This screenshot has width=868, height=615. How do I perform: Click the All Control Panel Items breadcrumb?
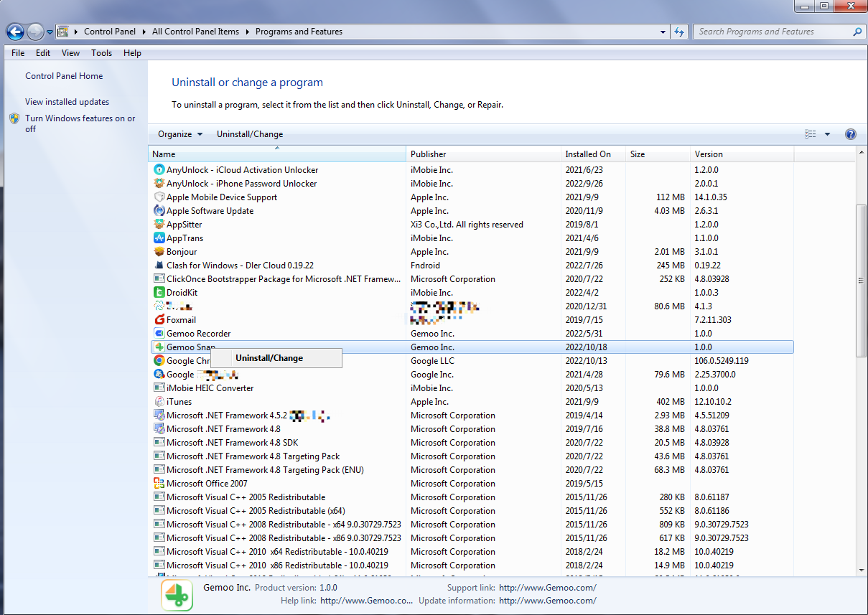(x=195, y=32)
